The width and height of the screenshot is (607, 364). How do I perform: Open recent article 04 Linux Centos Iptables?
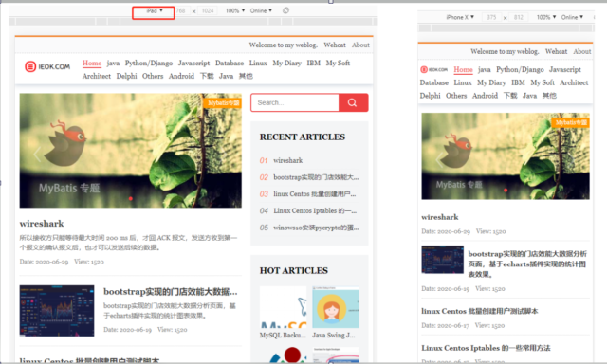click(315, 210)
